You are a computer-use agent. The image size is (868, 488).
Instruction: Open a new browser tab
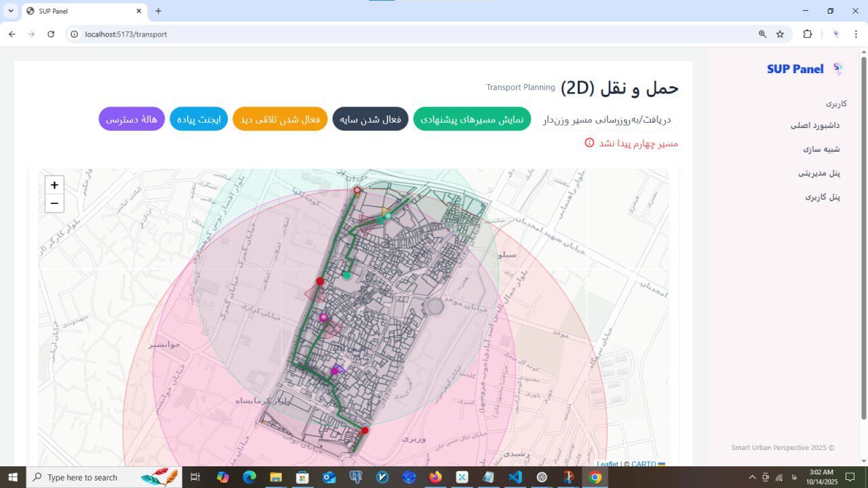coord(158,11)
